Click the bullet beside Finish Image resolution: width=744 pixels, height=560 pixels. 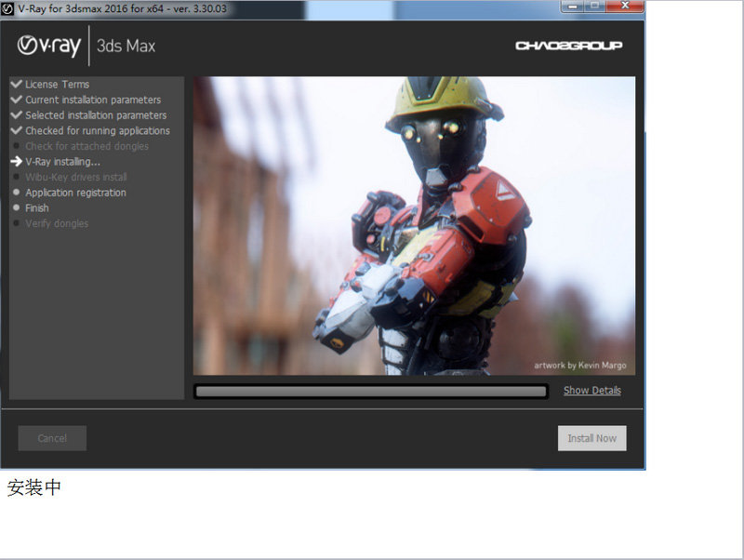(17, 207)
